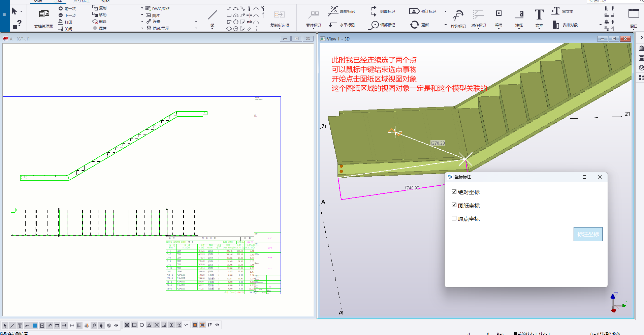Switch to the 视图 ribbon tab
Viewport: 644px width, 335px height.
(105, 1)
